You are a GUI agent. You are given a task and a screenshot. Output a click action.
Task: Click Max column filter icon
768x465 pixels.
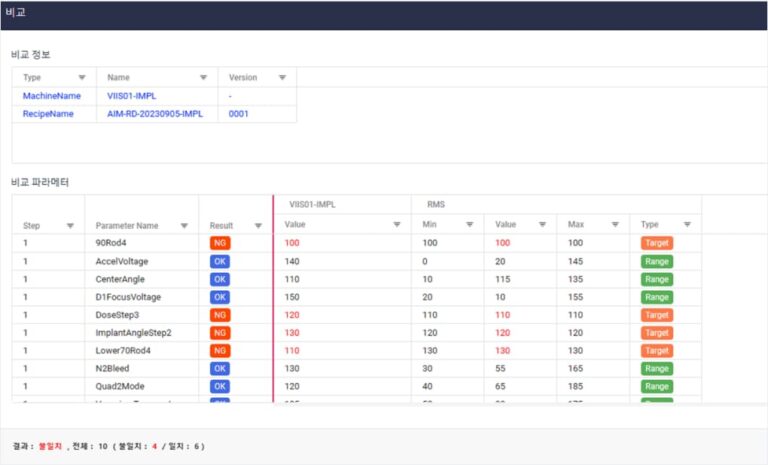[614, 225]
